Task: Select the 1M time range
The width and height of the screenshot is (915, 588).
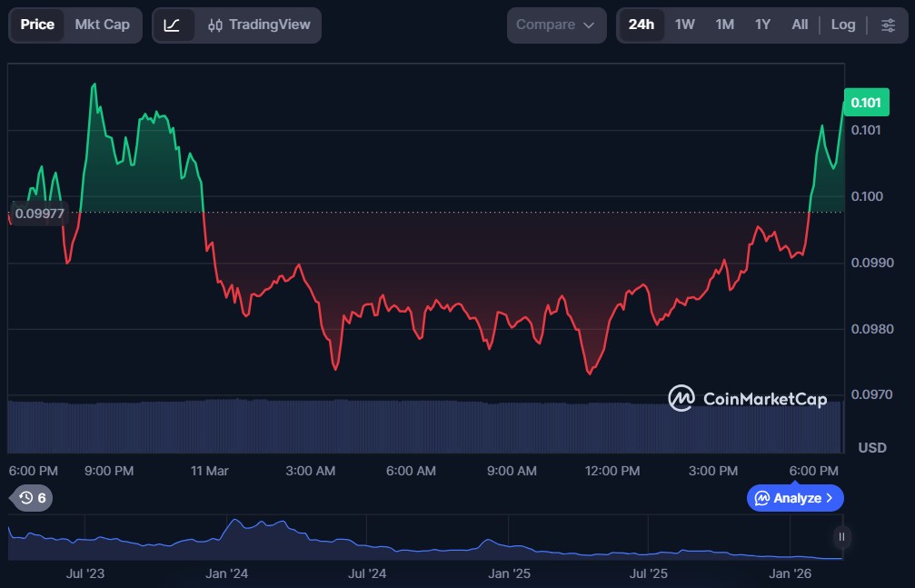Action: [x=724, y=25]
